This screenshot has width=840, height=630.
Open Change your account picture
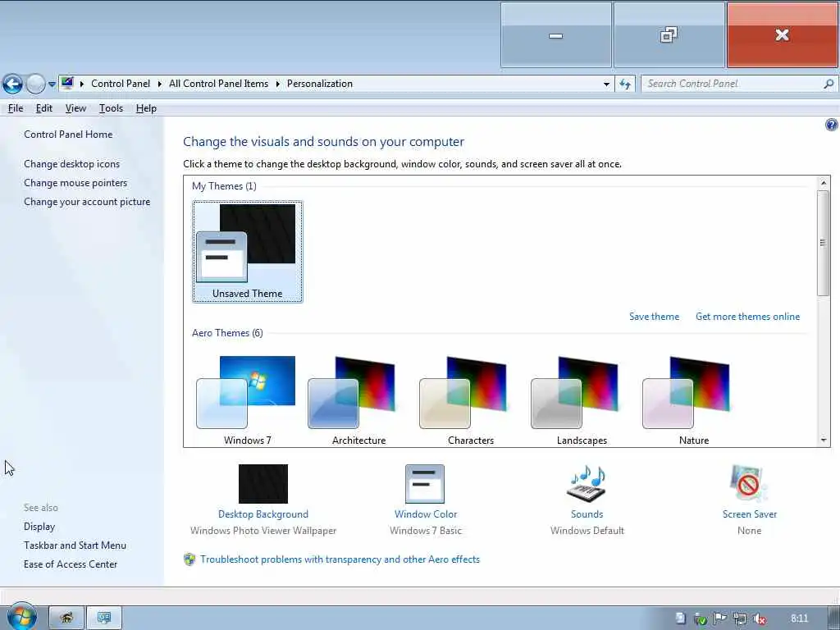87,202
